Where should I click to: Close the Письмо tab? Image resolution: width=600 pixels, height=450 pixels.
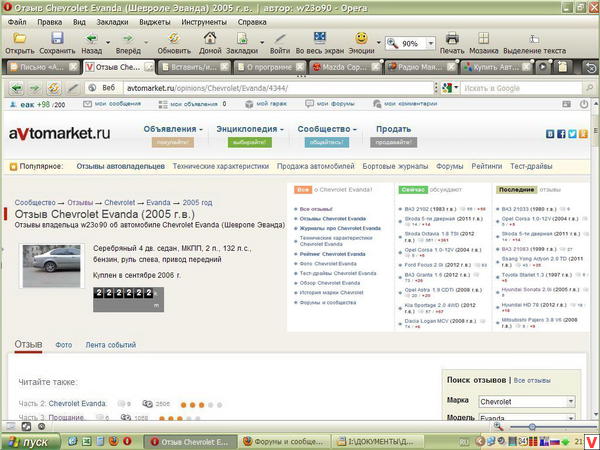(x=73, y=67)
